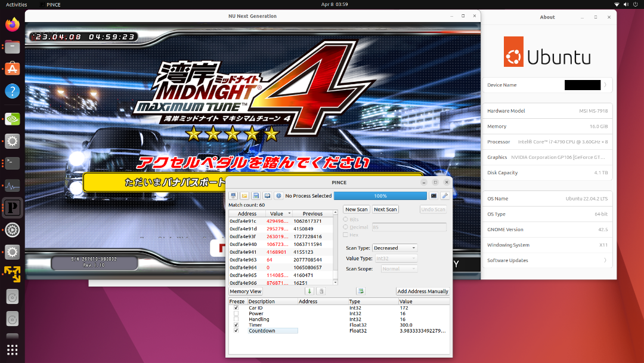This screenshot has width=644, height=363.
Task: Click the Next Scan button
Action: 385,209
